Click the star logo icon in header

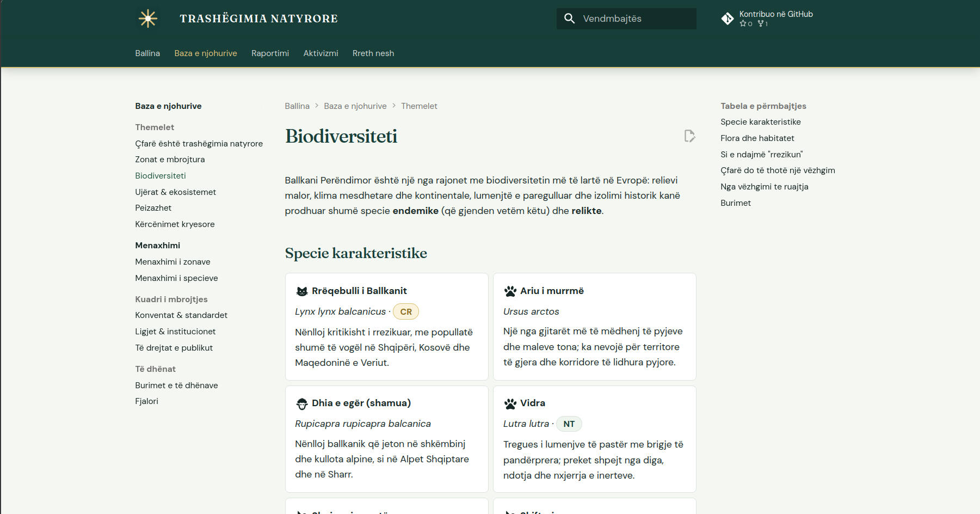[148, 19]
